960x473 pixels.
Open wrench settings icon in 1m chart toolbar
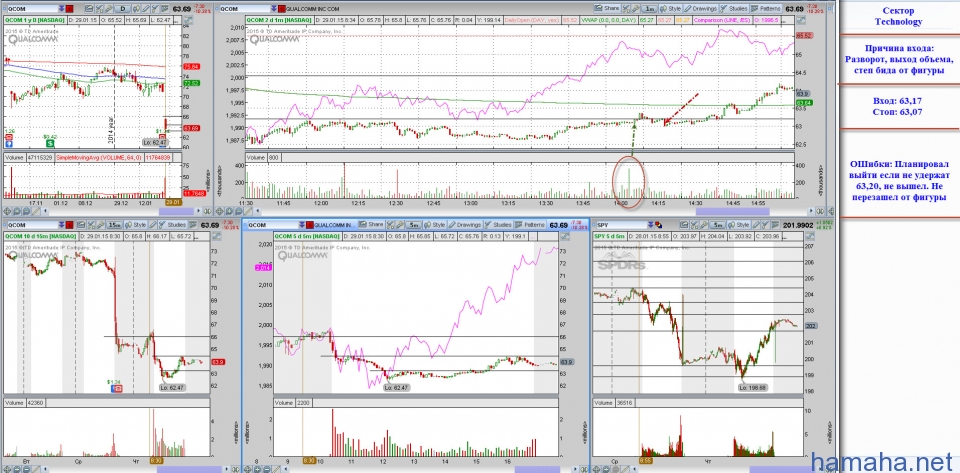click(x=635, y=9)
